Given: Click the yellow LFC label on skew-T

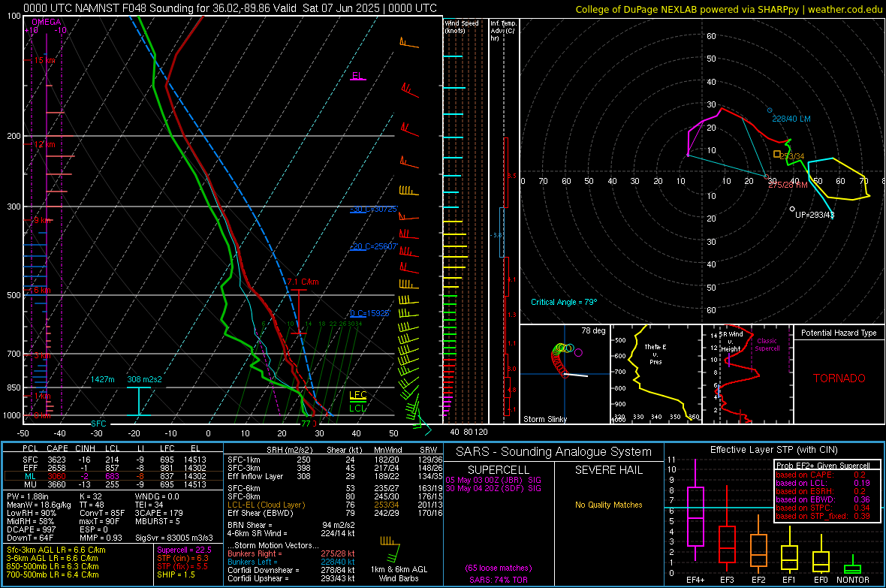Looking at the screenshot, I should coord(357,395).
